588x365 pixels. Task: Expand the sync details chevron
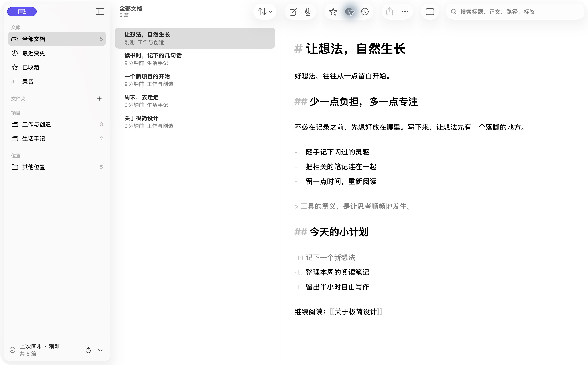coord(100,350)
